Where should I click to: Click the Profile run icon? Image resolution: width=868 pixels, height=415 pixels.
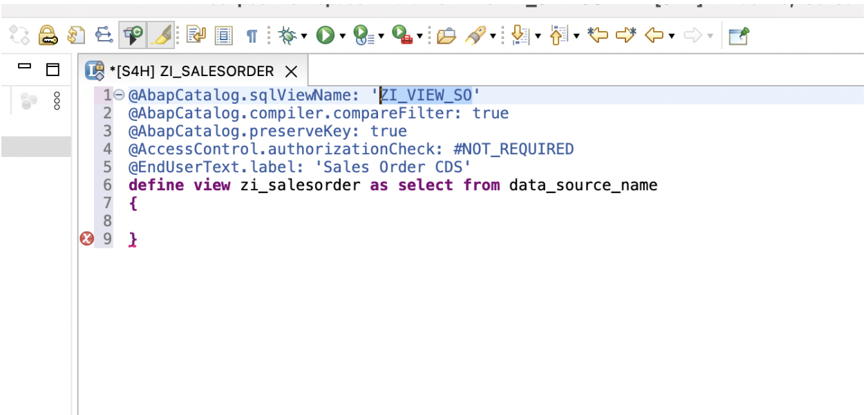click(364, 35)
